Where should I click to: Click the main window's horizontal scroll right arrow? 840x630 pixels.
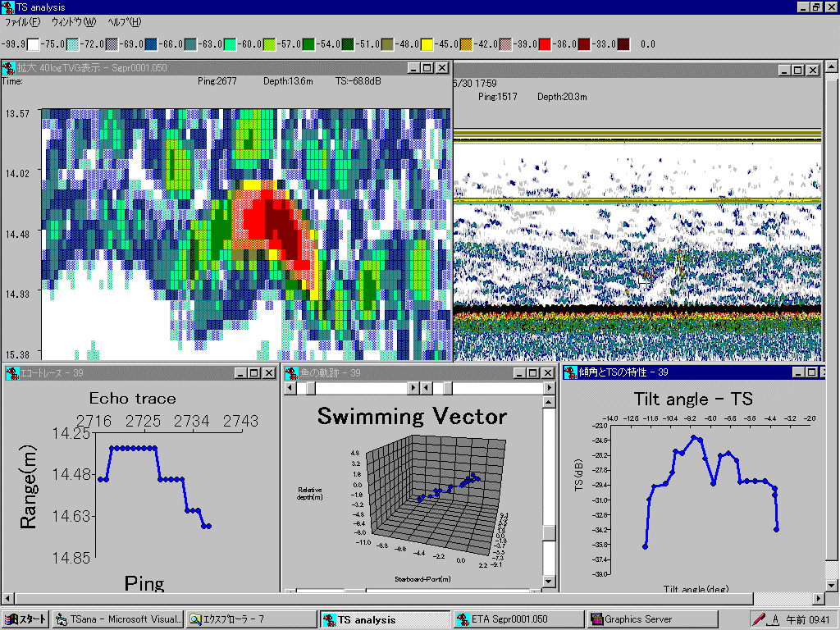(819, 598)
